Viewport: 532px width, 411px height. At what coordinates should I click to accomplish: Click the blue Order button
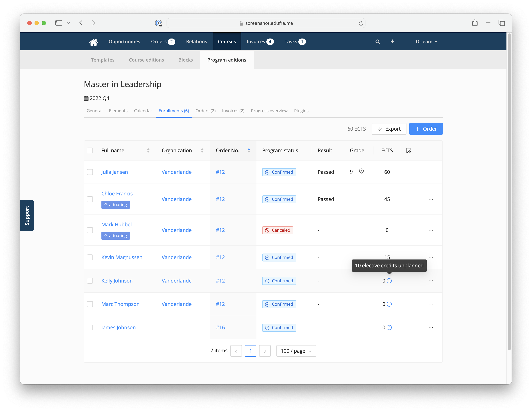pyautogui.click(x=426, y=129)
